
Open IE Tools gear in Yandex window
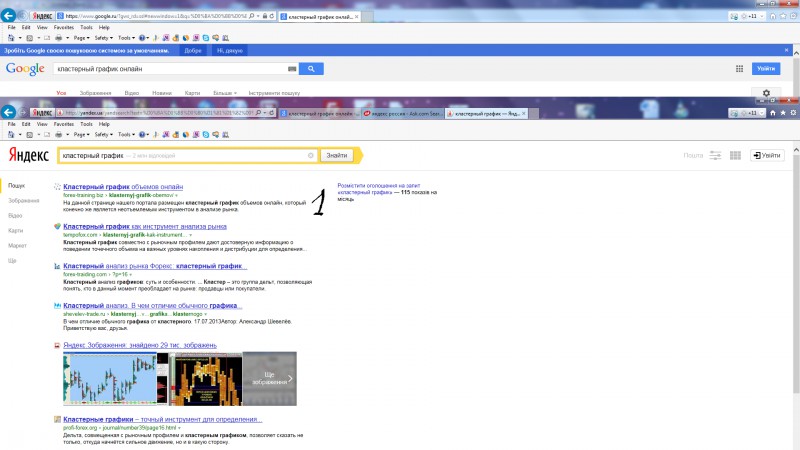[x=793, y=113]
